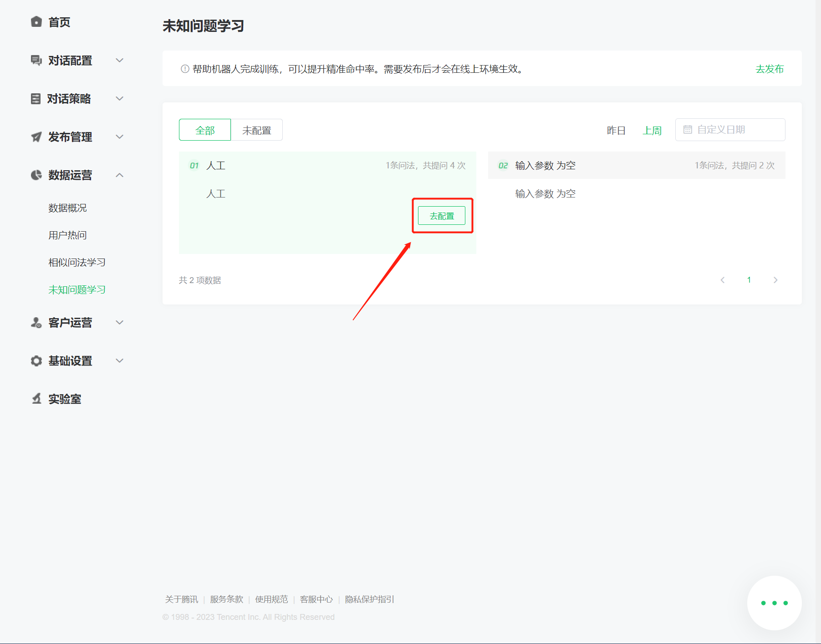Select page number 1

(749, 280)
